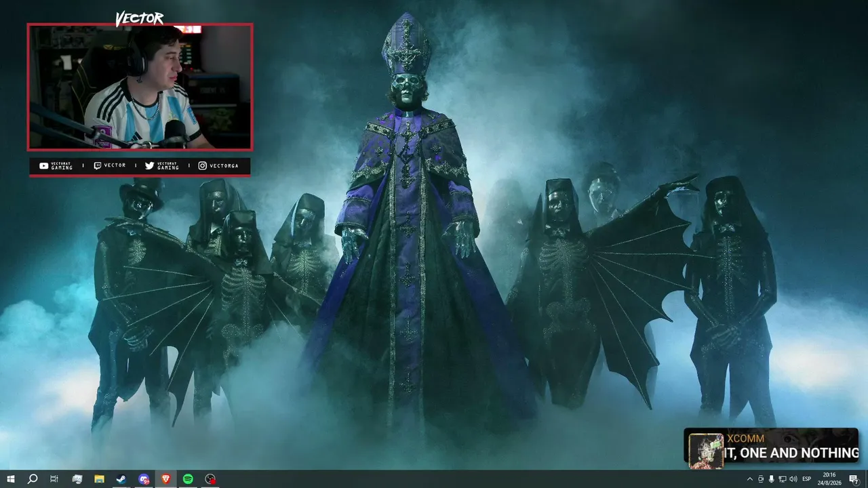This screenshot has width=868, height=488.
Task: Open Brave browser from taskbar
Action: [166, 479]
